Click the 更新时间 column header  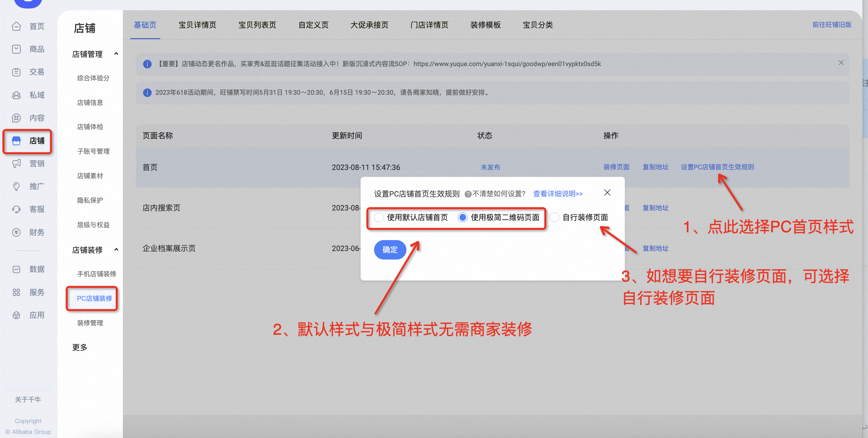tap(347, 136)
